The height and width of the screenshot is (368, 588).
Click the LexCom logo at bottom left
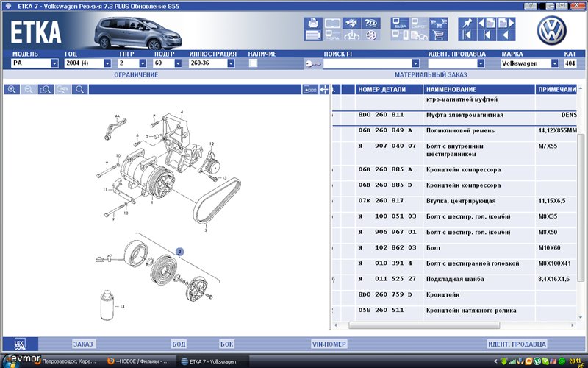(x=20, y=344)
